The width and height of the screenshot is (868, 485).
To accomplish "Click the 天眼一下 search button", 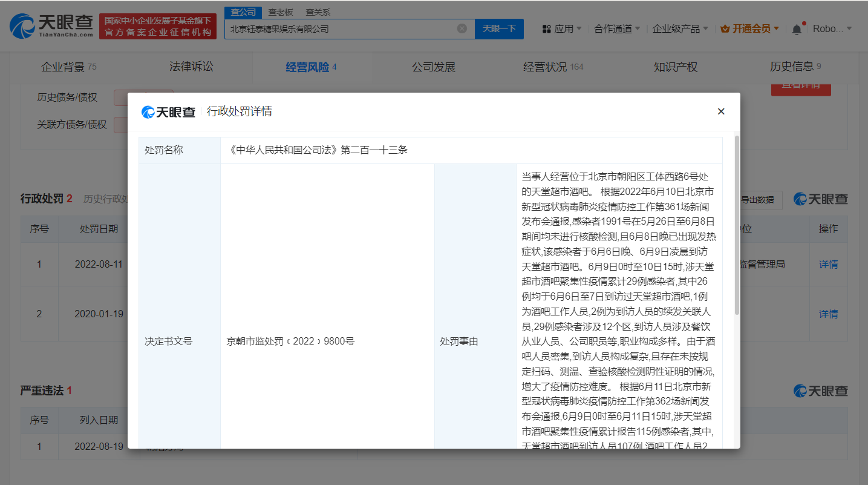I will coord(499,28).
